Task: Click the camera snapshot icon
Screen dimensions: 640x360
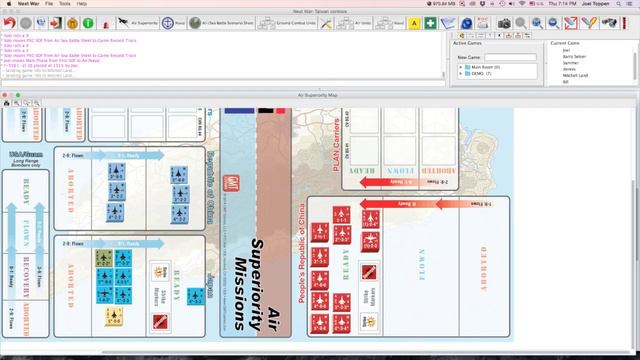Action: click(504, 23)
